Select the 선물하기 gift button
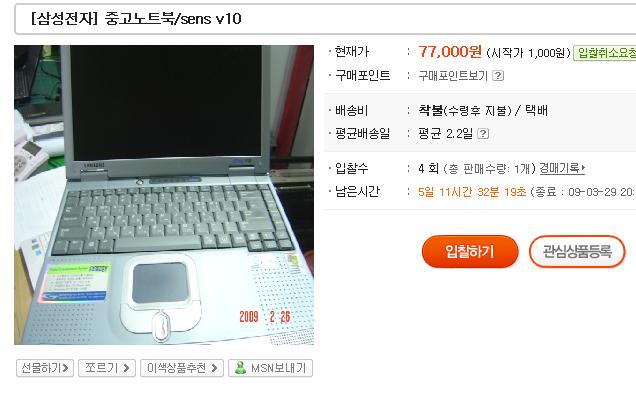 coord(45,368)
